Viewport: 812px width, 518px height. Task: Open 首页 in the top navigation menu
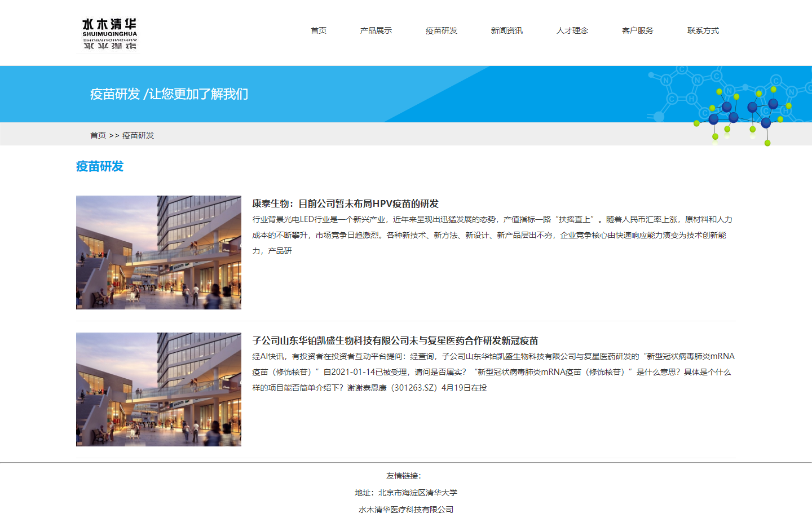319,30
